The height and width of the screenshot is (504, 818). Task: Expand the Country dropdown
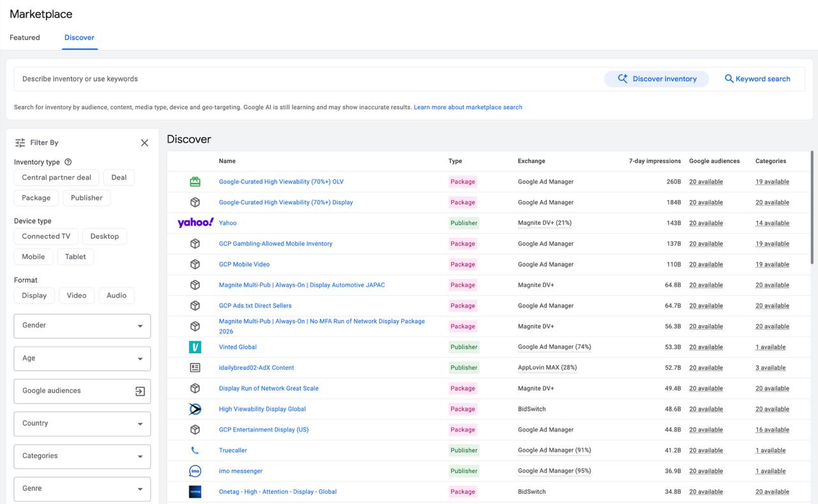[x=82, y=424]
